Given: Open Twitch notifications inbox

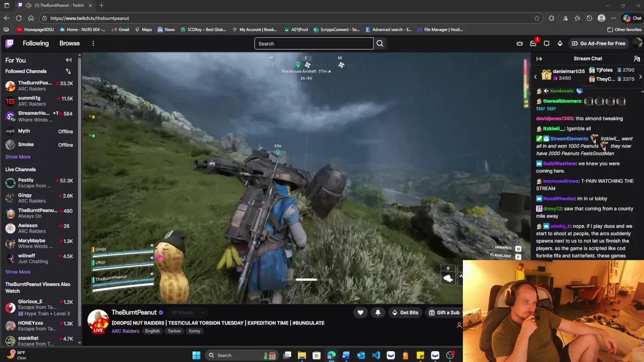Looking at the screenshot, I should point(533,43).
